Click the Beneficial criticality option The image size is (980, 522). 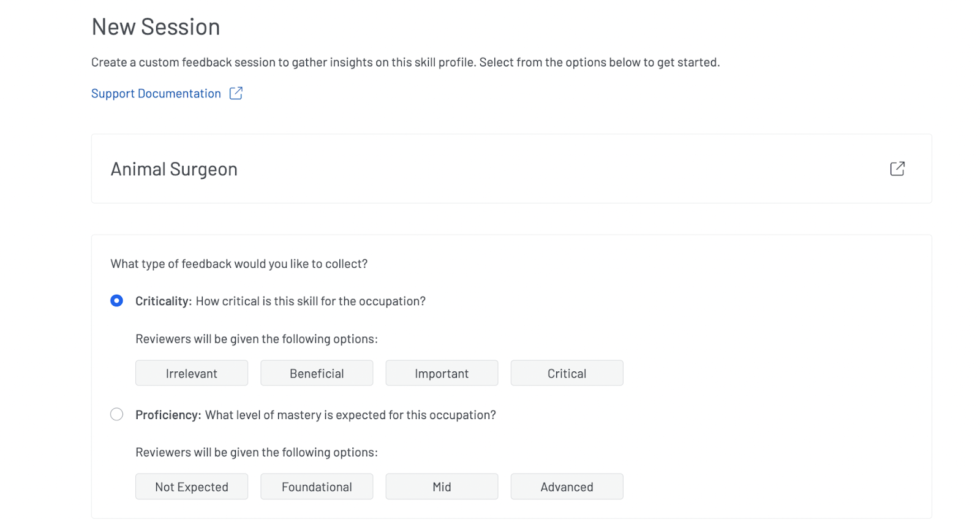(x=317, y=373)
